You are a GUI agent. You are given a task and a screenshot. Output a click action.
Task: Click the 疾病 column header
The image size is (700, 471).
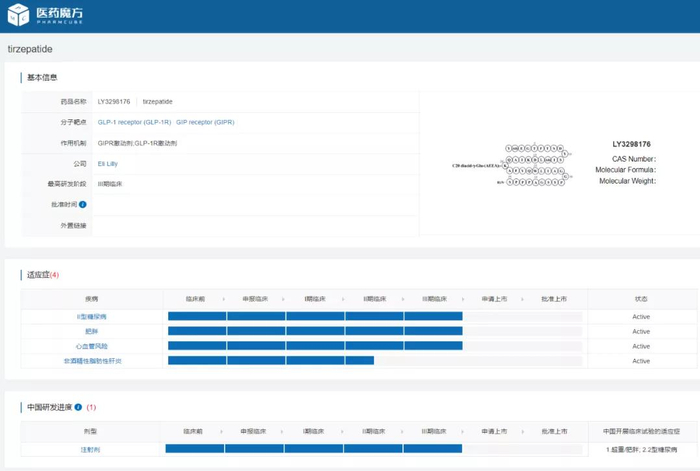(91, 299)
